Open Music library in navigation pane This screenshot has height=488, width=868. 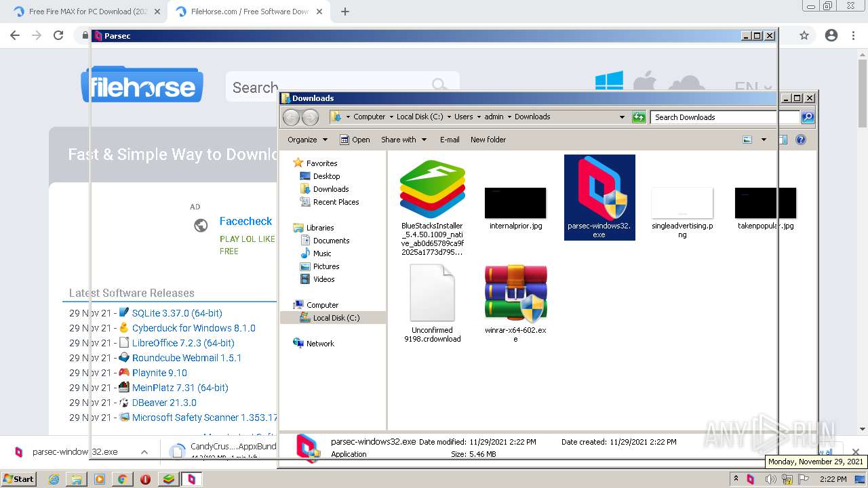point(322,253)
